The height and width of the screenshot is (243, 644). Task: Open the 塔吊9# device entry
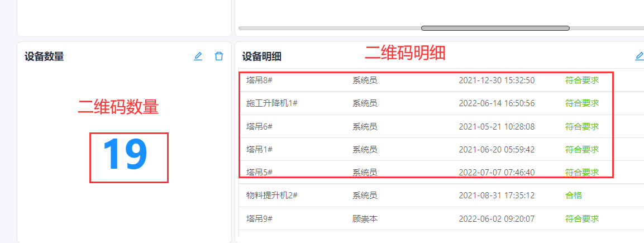[x=259, y=219]
